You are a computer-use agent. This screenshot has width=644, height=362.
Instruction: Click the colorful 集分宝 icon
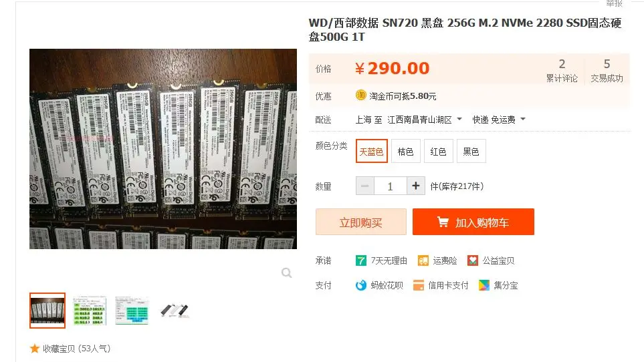click(484, 285)
